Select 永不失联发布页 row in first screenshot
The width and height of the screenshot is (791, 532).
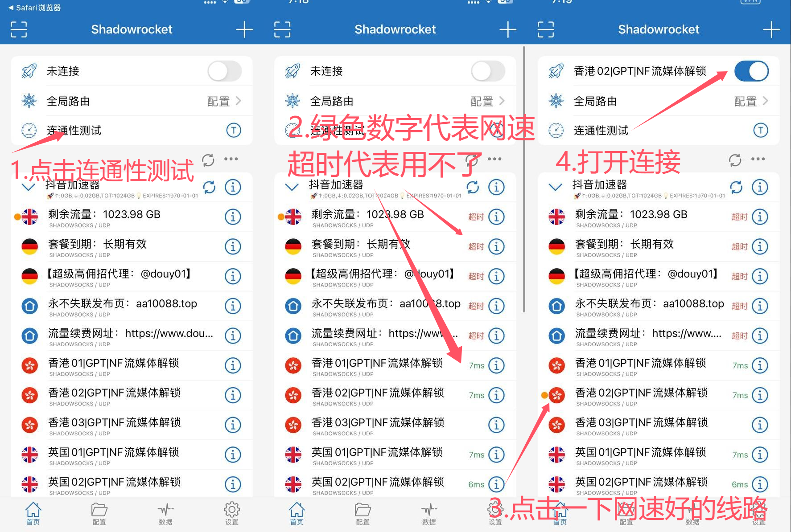(x=132, y=306)
